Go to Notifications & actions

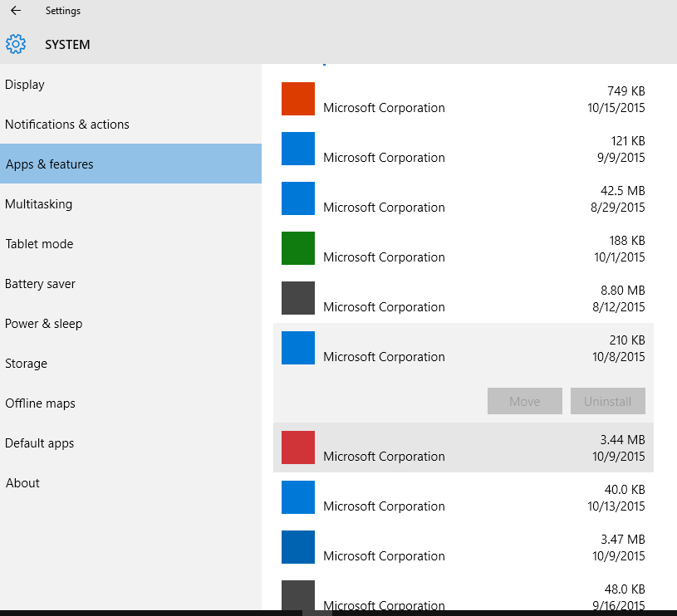130,125
